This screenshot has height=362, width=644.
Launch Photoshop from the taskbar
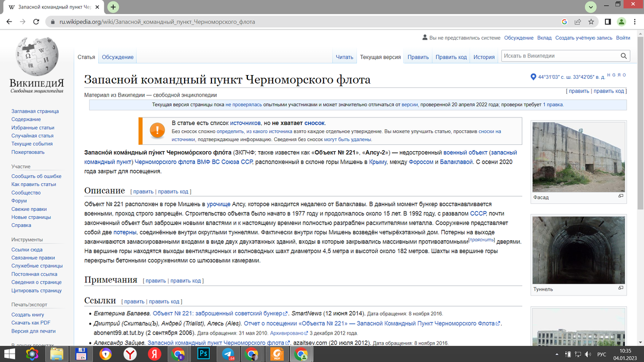coord(203,354)
